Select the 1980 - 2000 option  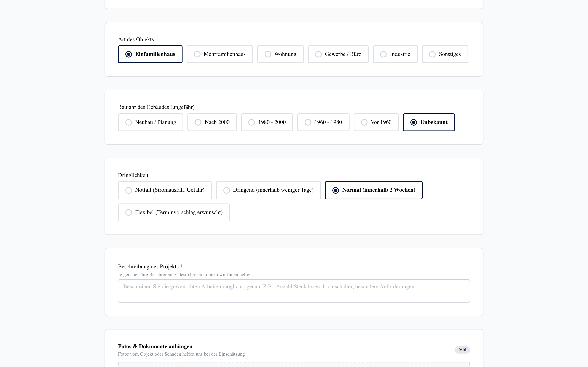(x=267, y=122)
